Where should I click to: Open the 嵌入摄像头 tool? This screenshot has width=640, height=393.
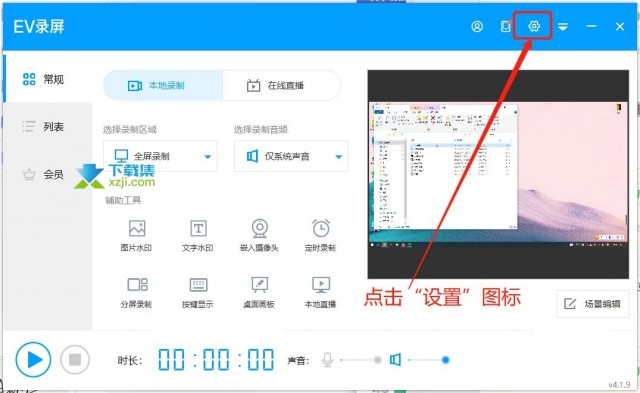tap(259, 235)
